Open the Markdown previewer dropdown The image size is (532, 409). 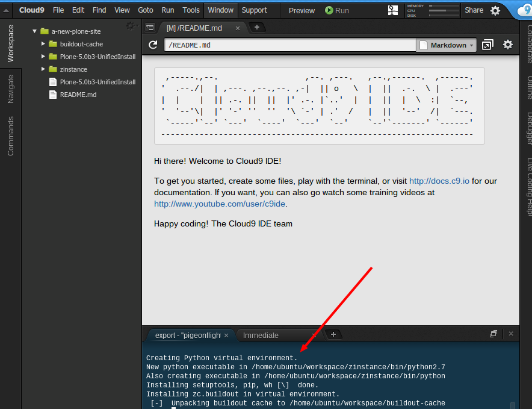pyautogui.click(x=447, y=45)
